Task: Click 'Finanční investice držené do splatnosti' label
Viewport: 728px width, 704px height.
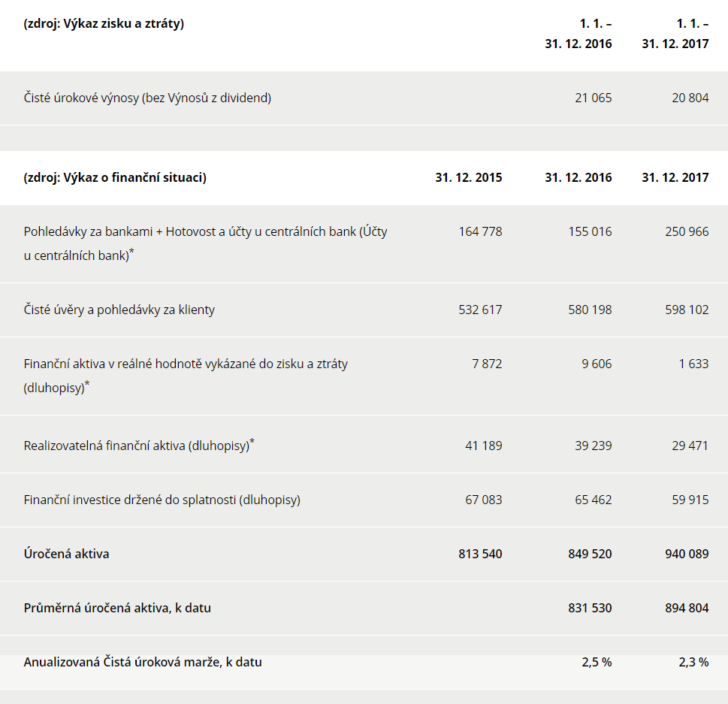Action: click(162, 500)
